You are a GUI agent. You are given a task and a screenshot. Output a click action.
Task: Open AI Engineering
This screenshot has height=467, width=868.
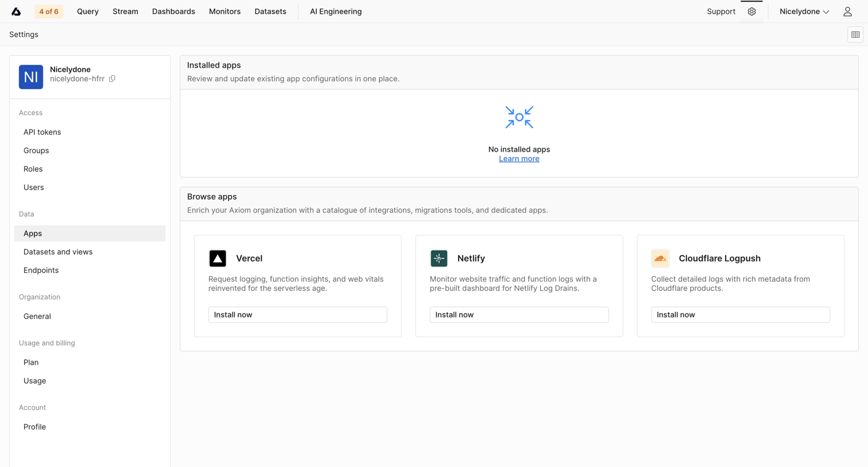336,11
